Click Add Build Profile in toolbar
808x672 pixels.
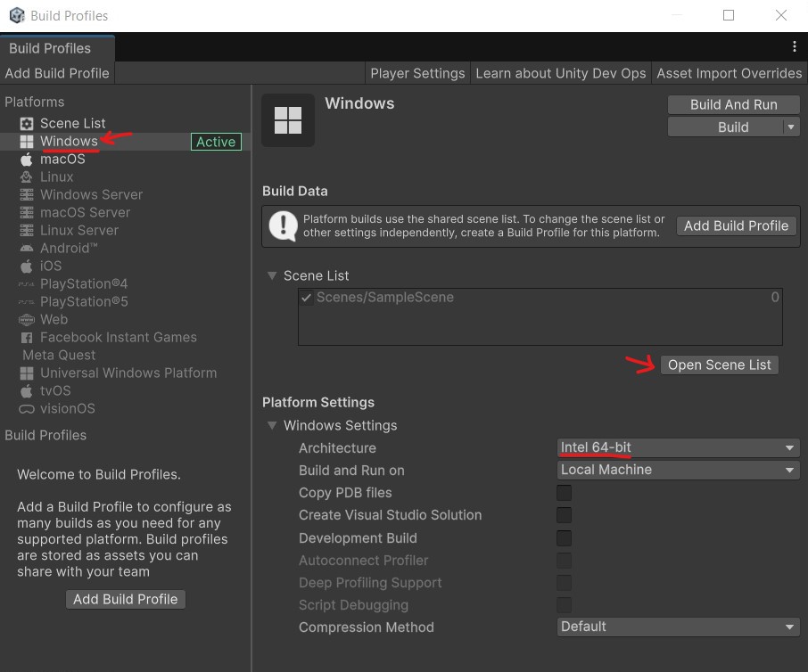pos(57,74)
